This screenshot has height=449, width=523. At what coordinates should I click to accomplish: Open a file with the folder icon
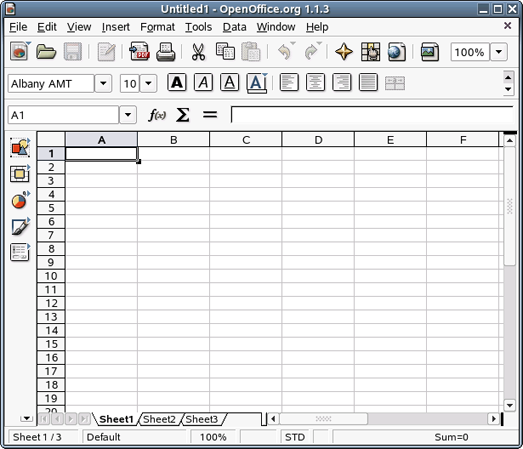[46, 52]
